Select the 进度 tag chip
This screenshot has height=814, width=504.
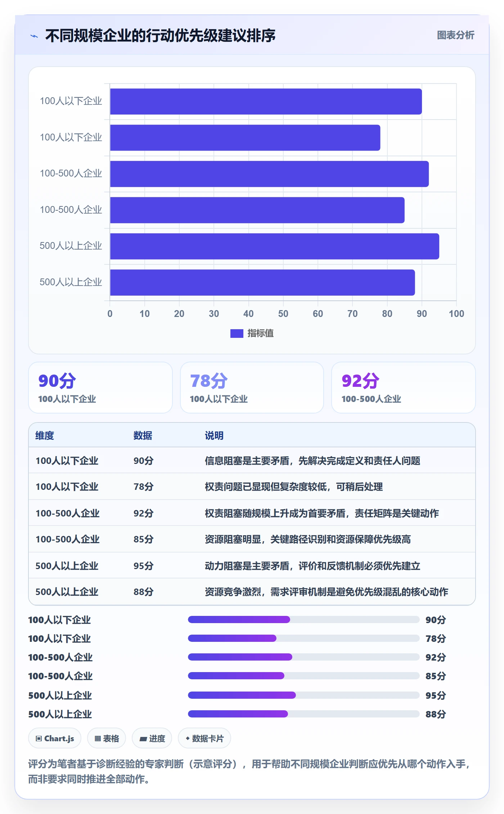[152, 738]
